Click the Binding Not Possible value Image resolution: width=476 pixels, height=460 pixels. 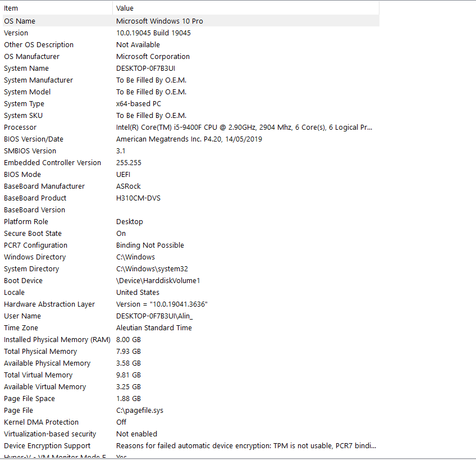150,245
